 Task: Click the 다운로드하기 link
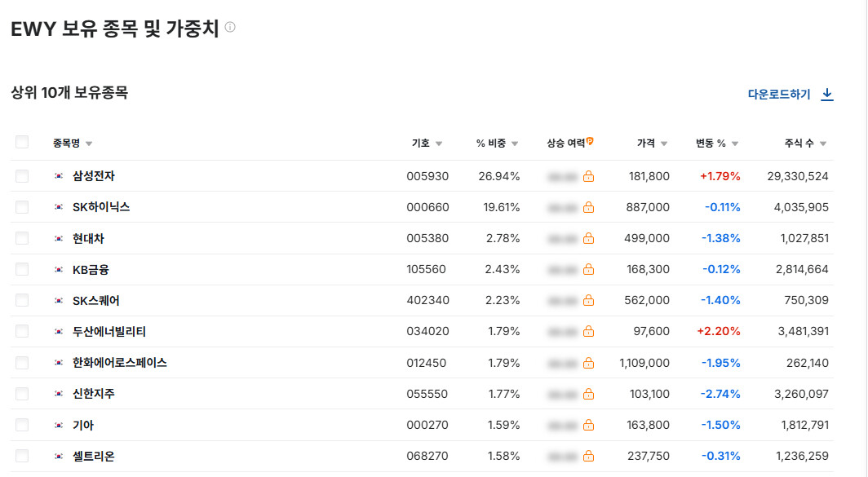(779, 95)
